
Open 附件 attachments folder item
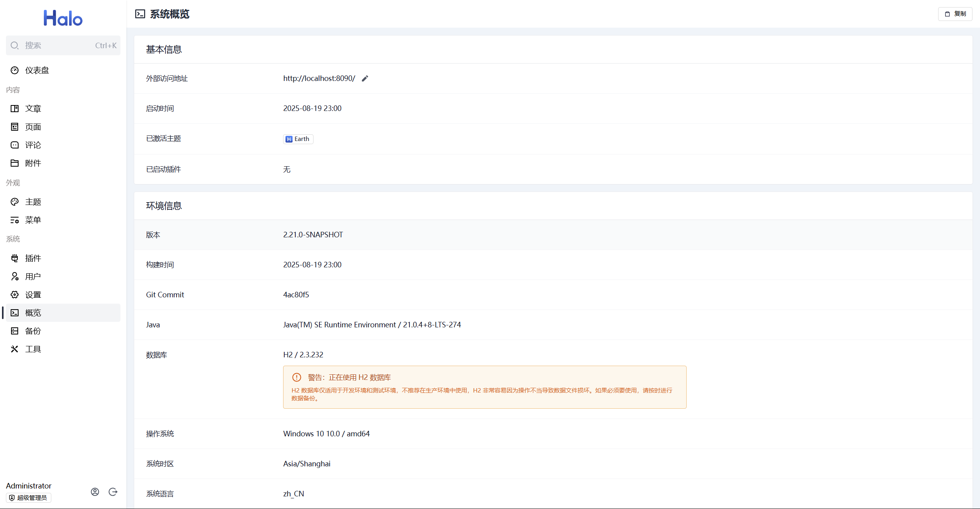(33, 163)
